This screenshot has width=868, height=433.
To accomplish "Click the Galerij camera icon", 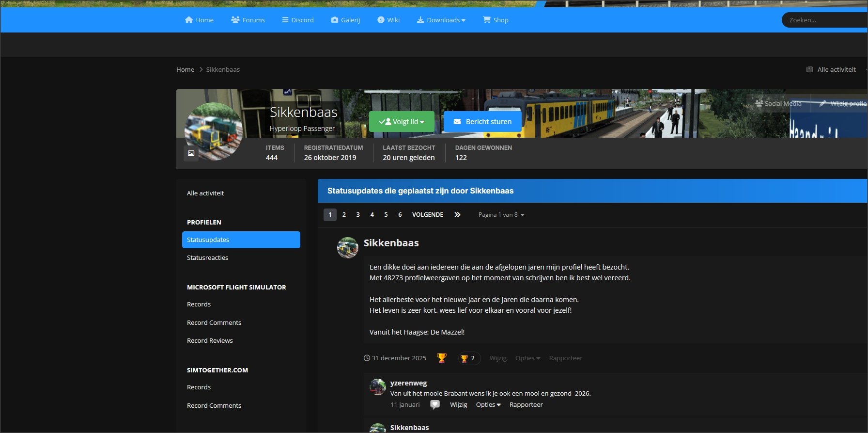I will (335, 20).
